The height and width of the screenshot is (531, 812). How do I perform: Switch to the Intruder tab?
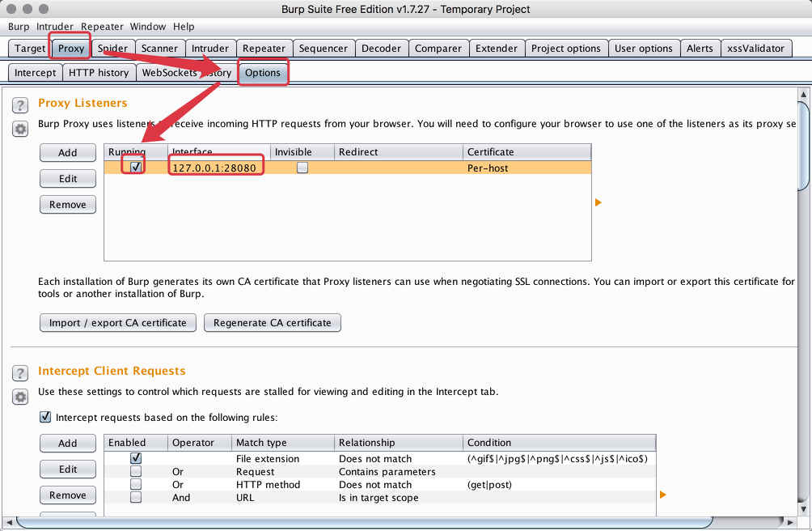[x=210, y=49]
